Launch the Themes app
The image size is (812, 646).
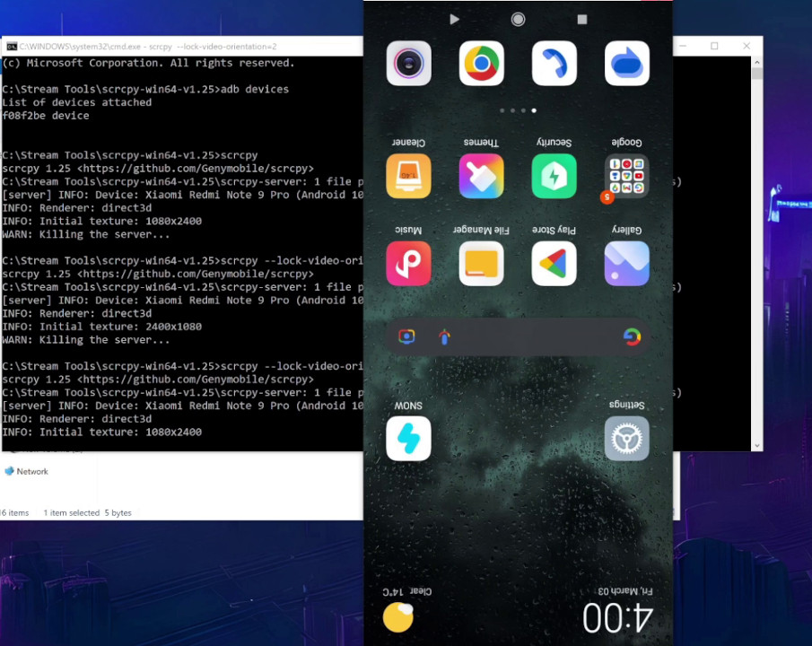(x=481, y=176)
